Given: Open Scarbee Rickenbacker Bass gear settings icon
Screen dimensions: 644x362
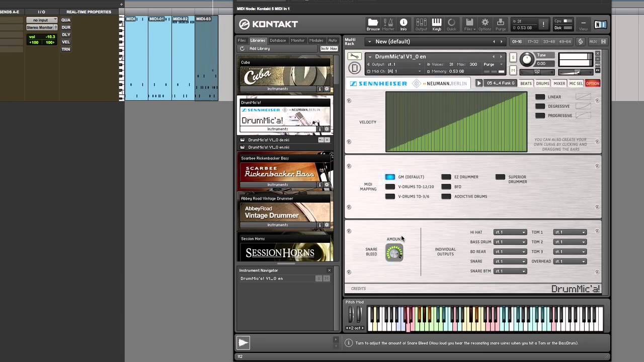Looking at the screenshot, I should click(327, 185).
